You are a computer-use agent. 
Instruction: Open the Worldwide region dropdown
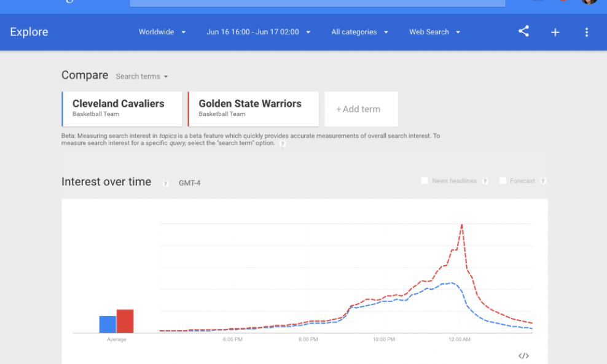(x=162, y=32)
